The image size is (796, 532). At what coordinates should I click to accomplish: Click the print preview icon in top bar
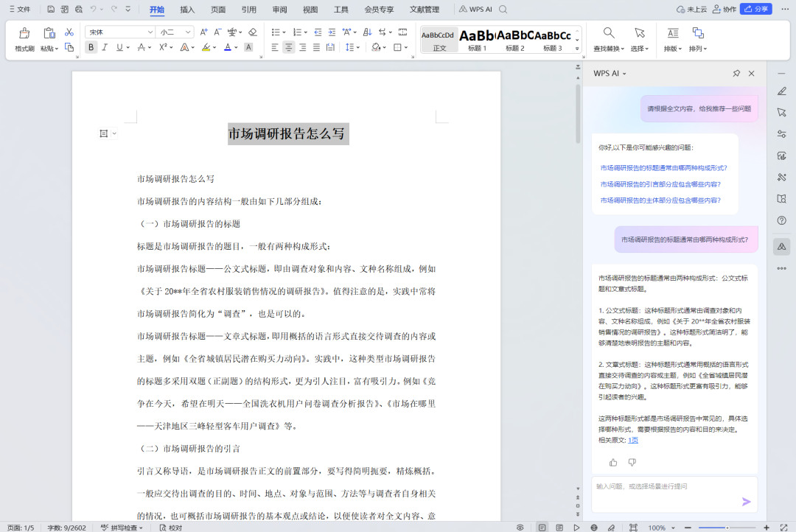pos(79,9)
